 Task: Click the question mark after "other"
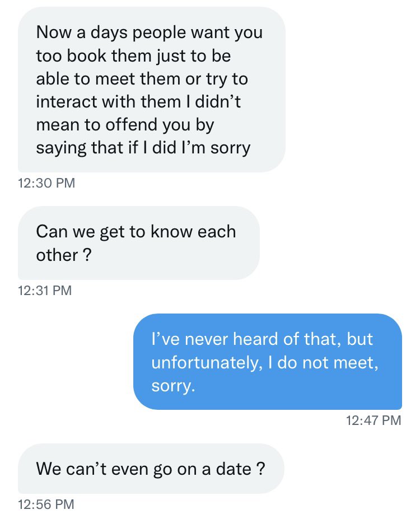[x=87, y=255]
